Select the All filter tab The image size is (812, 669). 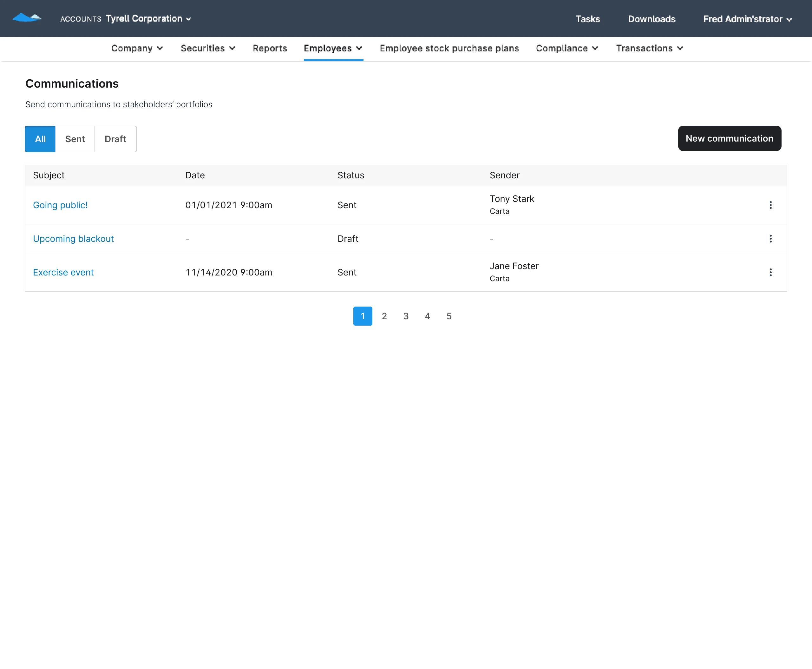click(40, 139)
